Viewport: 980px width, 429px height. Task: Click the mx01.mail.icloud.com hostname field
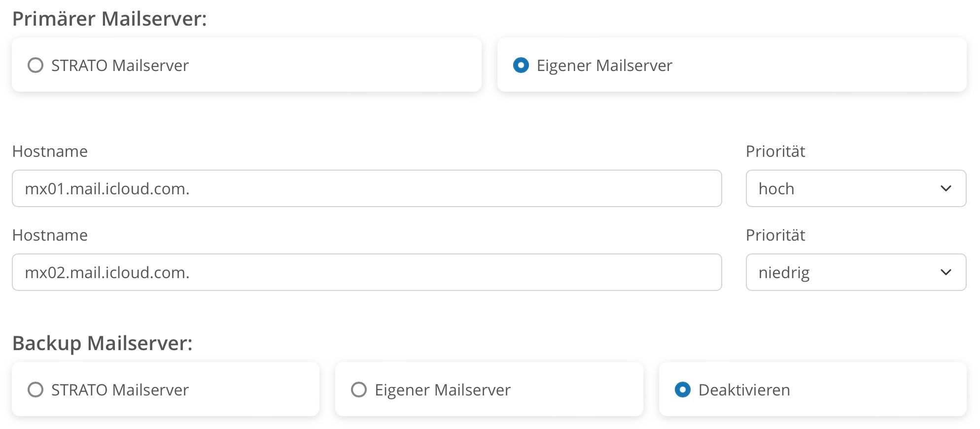(366, 189)
